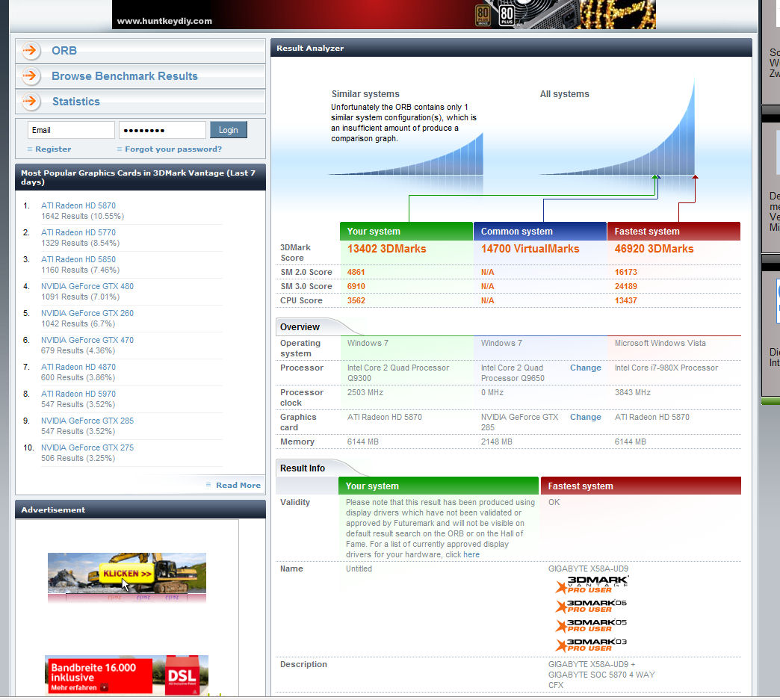
Task: Click the 2503 MHz processor clock value
Action: 365,392
